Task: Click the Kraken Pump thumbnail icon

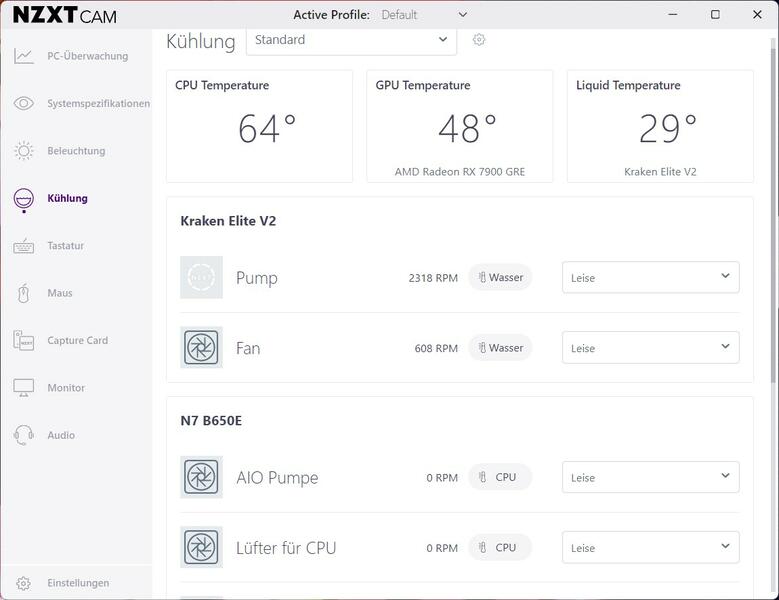Action: [201, 277]
